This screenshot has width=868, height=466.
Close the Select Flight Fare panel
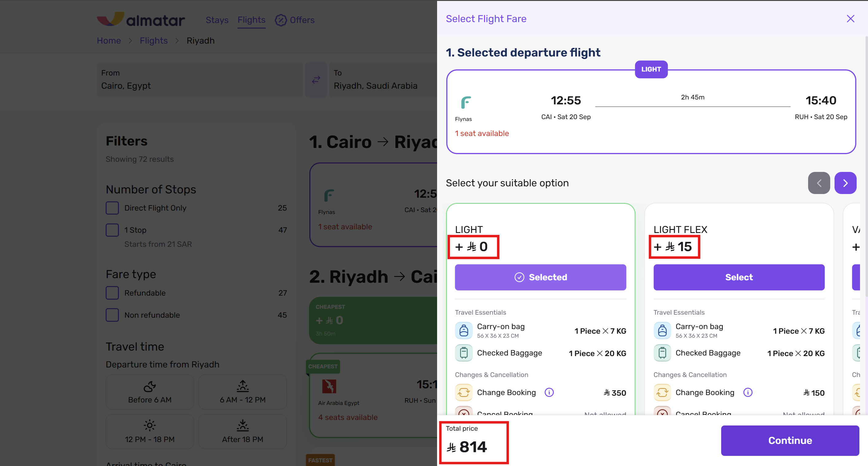(850, 19)
